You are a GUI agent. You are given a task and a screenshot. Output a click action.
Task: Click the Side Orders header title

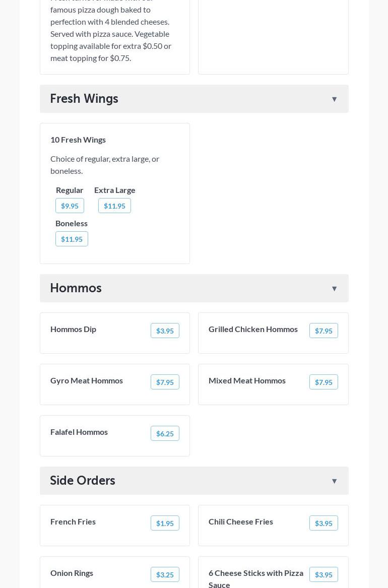point(83,480)
